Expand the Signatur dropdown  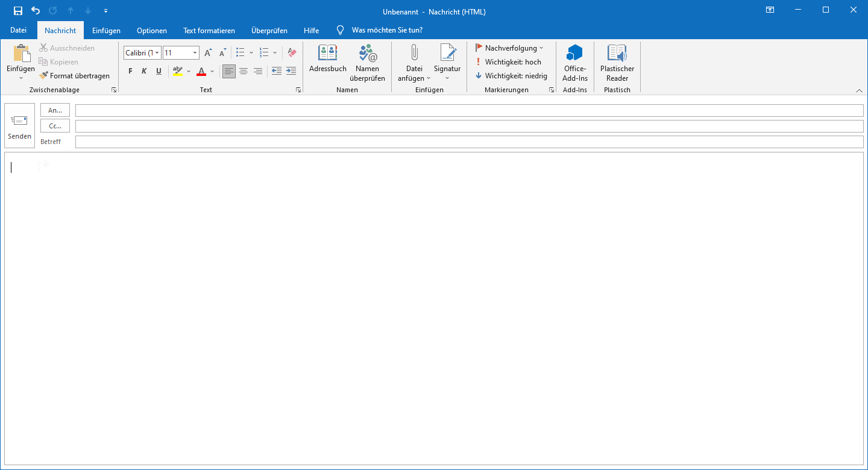[447, 78]
